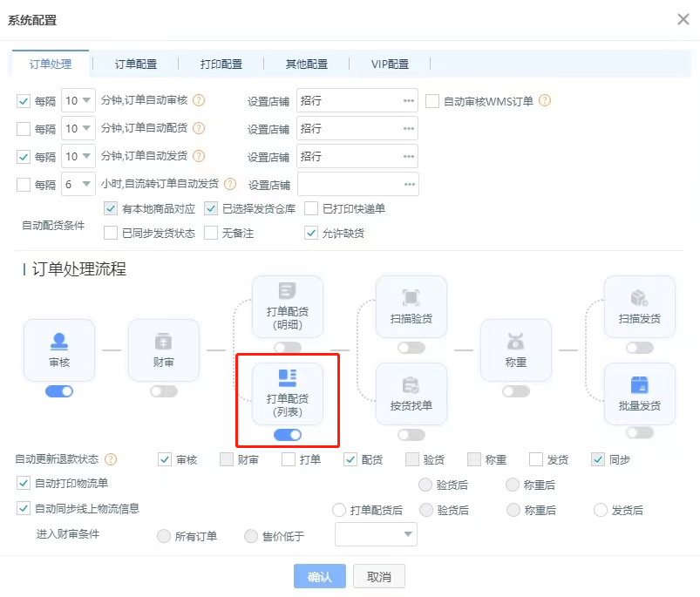700x597 pixels.
Task: Open shop picker ellipsis for 自动审核 row
Action: click(409, 101)
